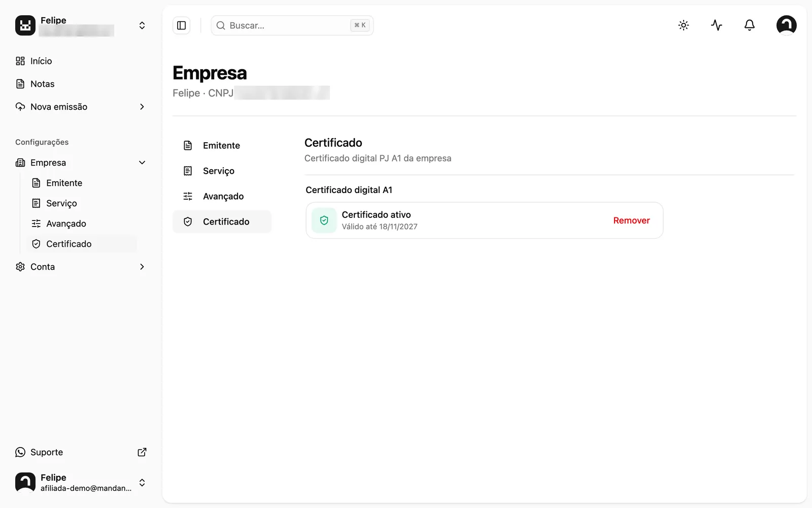Switch to the Certificado tab
Screen dimensions: 812x508
click(222, 221)
